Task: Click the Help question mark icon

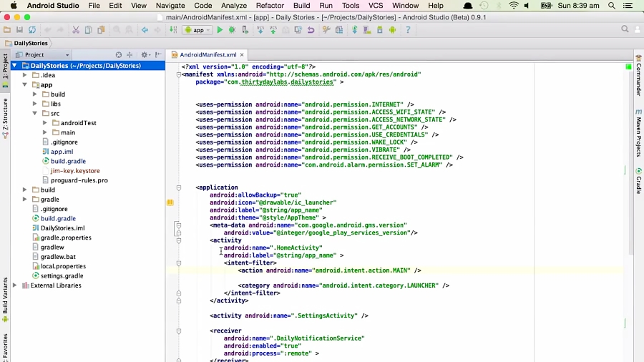Action: point(408,30)
